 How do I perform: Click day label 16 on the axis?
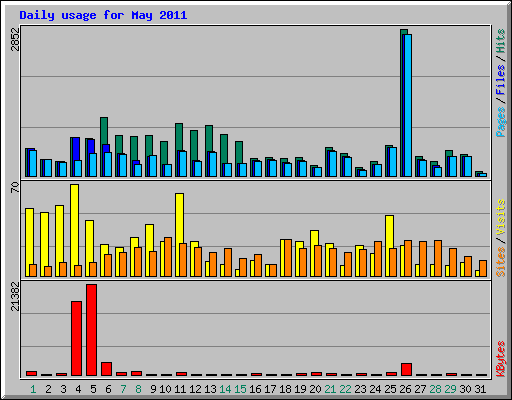[x=255, y=389]
